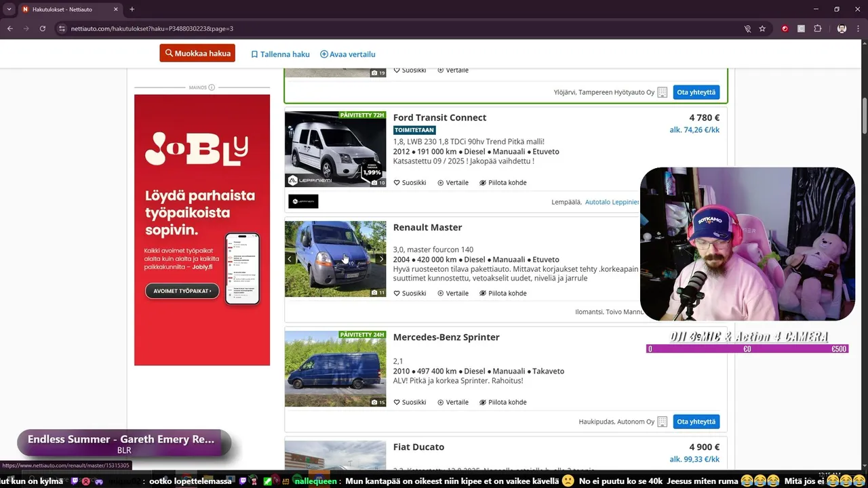Click Suosikki on the top partially visible listing
Image resolution: width=868 pixels, height=488 pixels.
(410, 70)
